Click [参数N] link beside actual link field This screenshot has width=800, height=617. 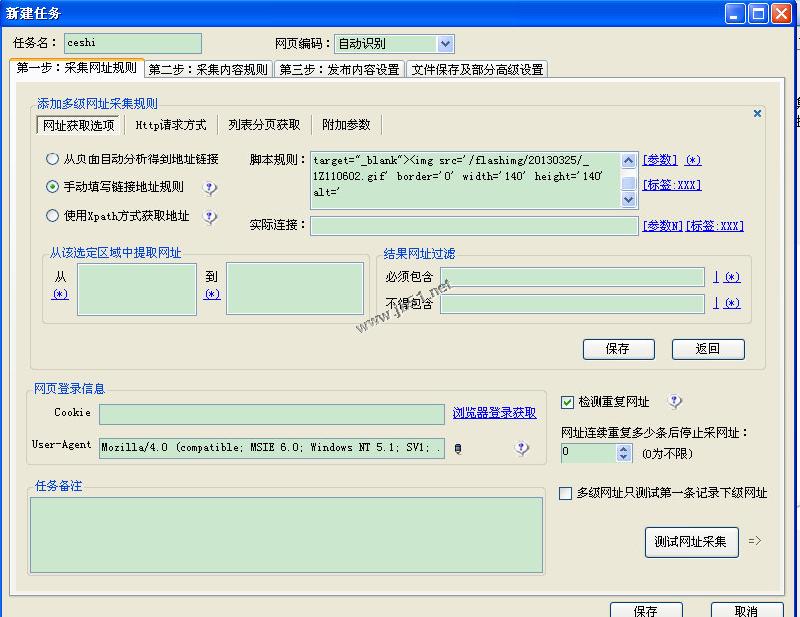[662, 226]
